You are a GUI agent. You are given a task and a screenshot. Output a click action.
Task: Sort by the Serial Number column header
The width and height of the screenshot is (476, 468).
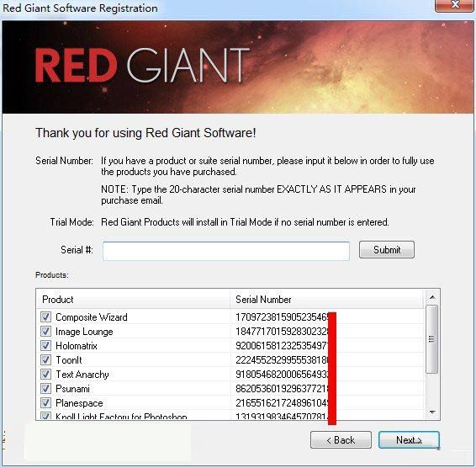(326, 300)
